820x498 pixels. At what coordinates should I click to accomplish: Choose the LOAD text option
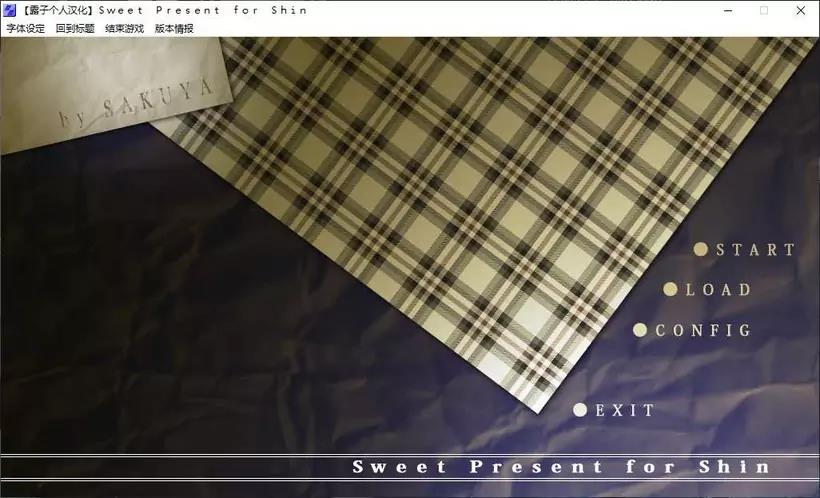[719, 290]
